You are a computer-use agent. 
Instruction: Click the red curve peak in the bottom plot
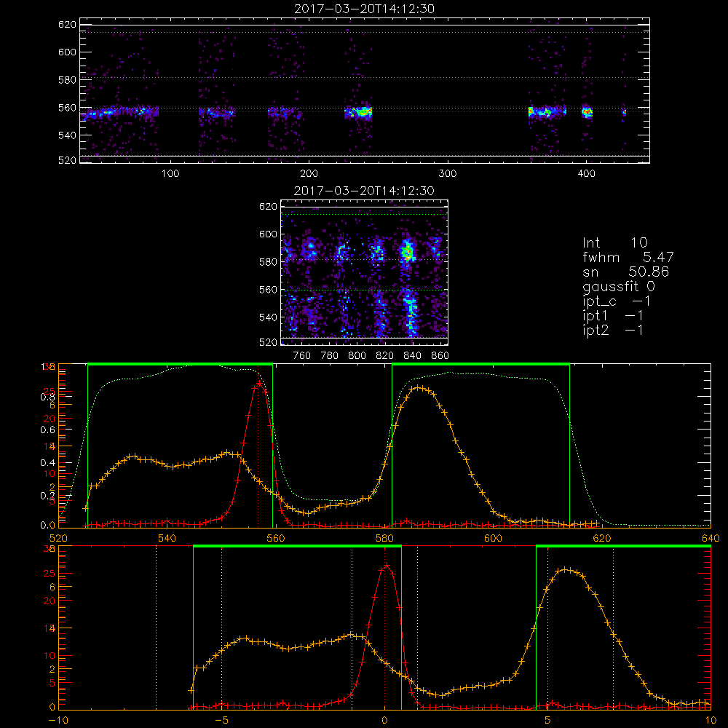click(387, 565)
